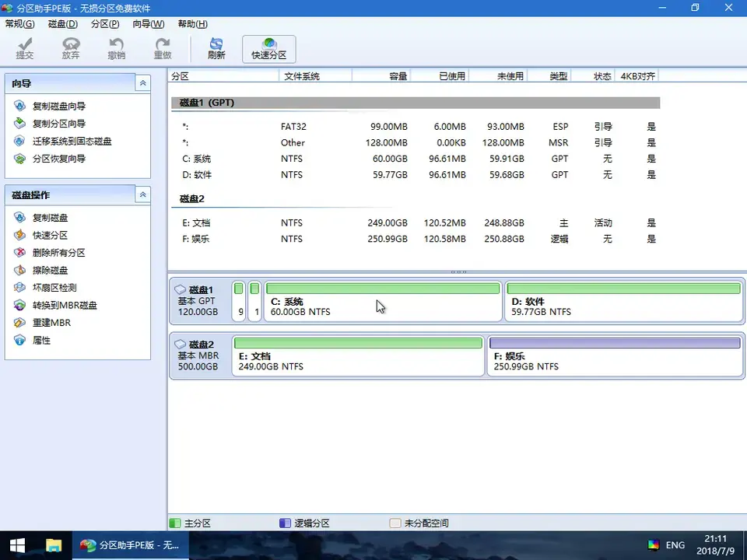Choose 擦除磁盘 from disk operations

(x=50, y=271)
